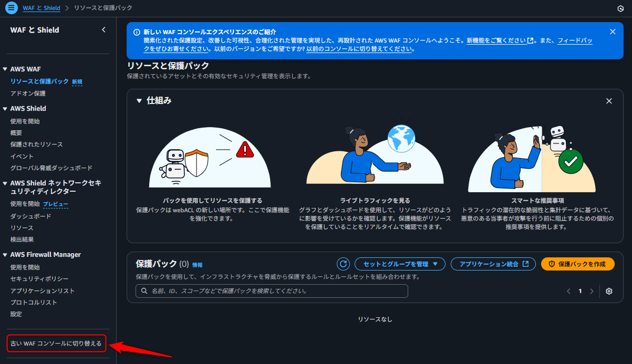This screenshot has width=632, height=364.
Task: Click the hexagon icon in the top bar
Action: 620,8
